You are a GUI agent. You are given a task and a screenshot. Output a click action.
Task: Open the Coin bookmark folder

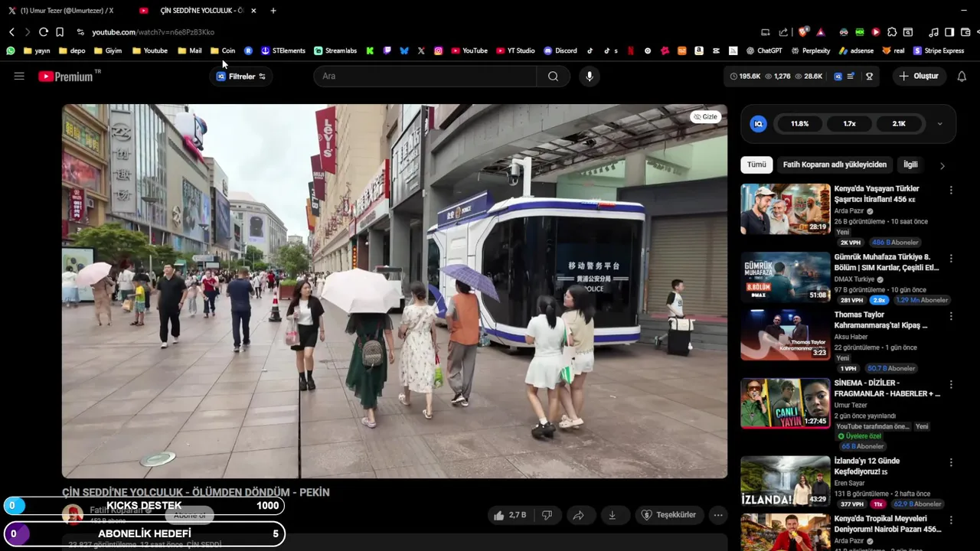click(x=223, y=51)
